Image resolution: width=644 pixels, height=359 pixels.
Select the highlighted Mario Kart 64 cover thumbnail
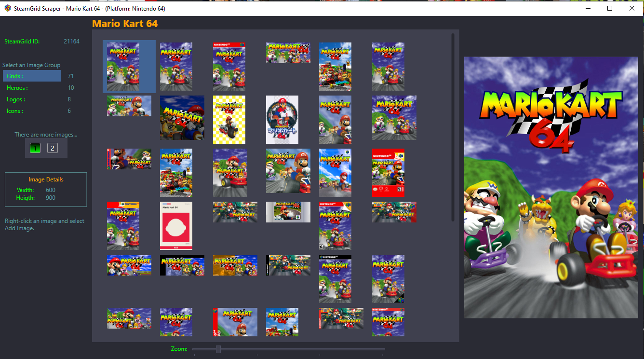[123, 67]
